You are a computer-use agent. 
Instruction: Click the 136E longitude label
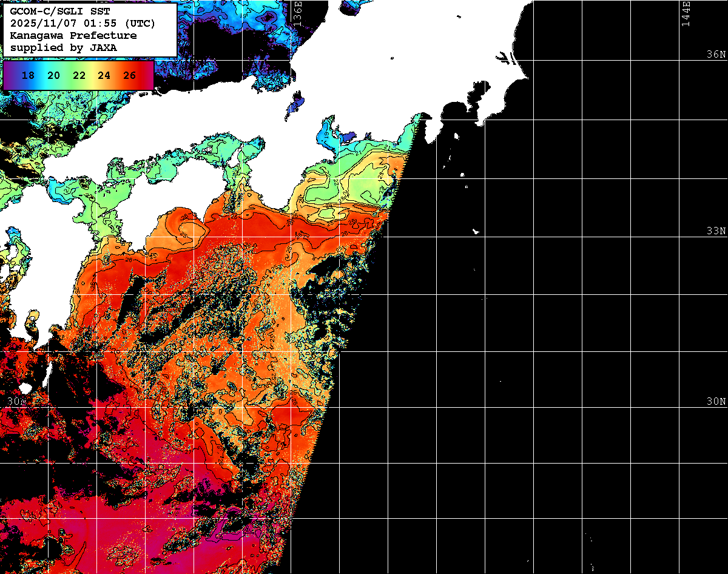[297, 13]
